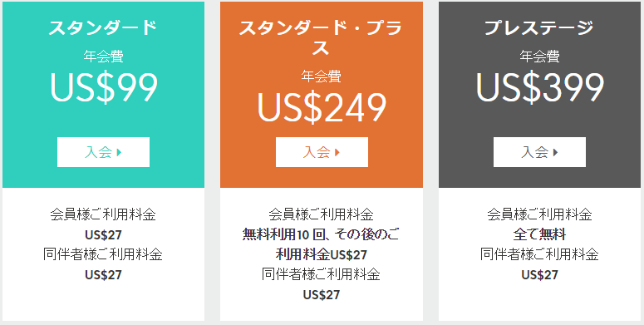Click the 入会 button under スタンダード plan
The width and height of the screenshot is (644, 325).
tap(103, 152)
